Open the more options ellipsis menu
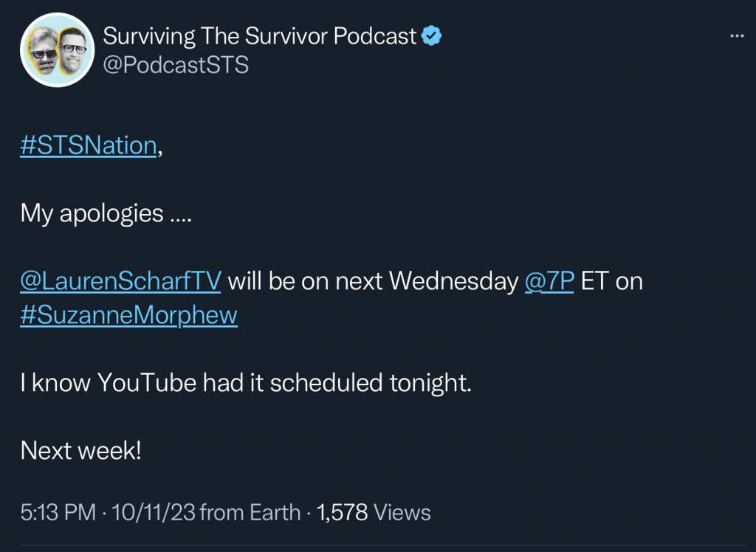The width and height of the screenshot is (756, 552). [x=736, y=35]
